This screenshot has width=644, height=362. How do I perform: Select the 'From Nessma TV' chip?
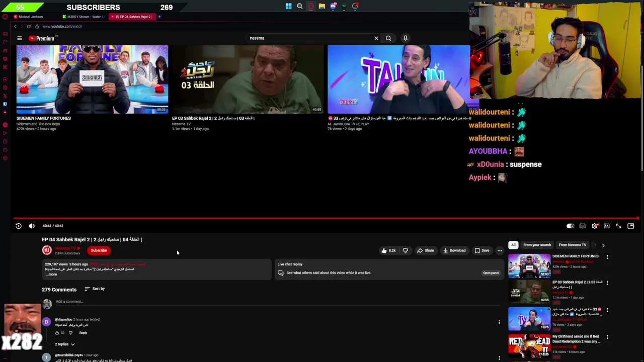pos(573,245)
